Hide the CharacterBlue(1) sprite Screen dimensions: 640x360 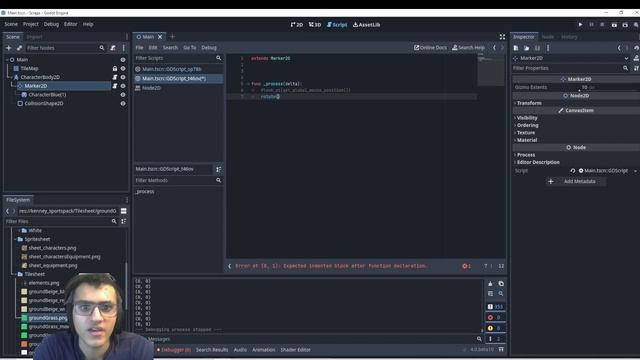click(x=123, y=95)
